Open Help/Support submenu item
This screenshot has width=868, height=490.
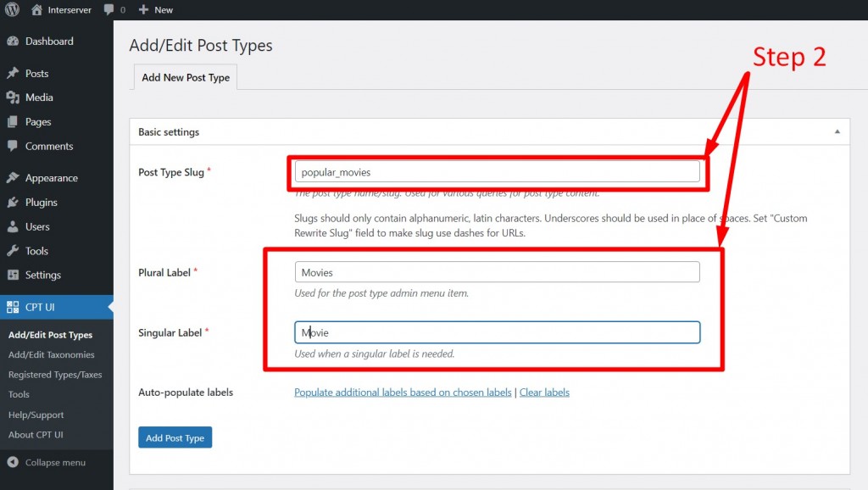point(36,415)
